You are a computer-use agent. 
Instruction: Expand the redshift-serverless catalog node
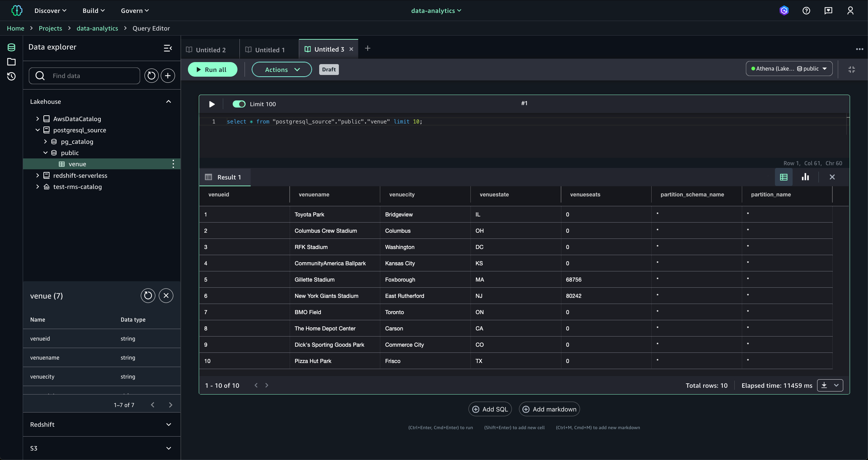[37, 175]
